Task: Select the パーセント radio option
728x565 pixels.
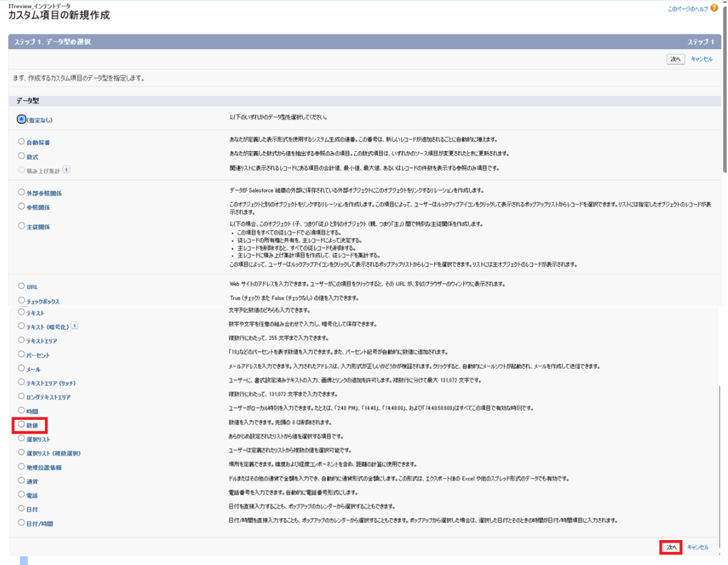Action: point(22,354)
